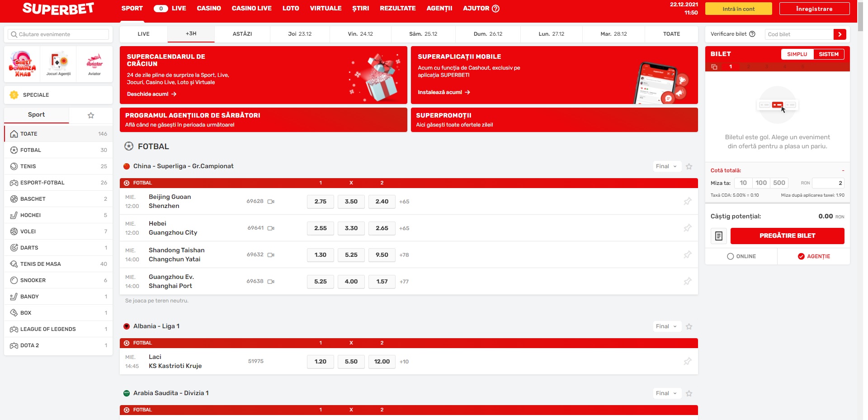
Task: Click the Cod bilet input field
Action: (799, 34)
